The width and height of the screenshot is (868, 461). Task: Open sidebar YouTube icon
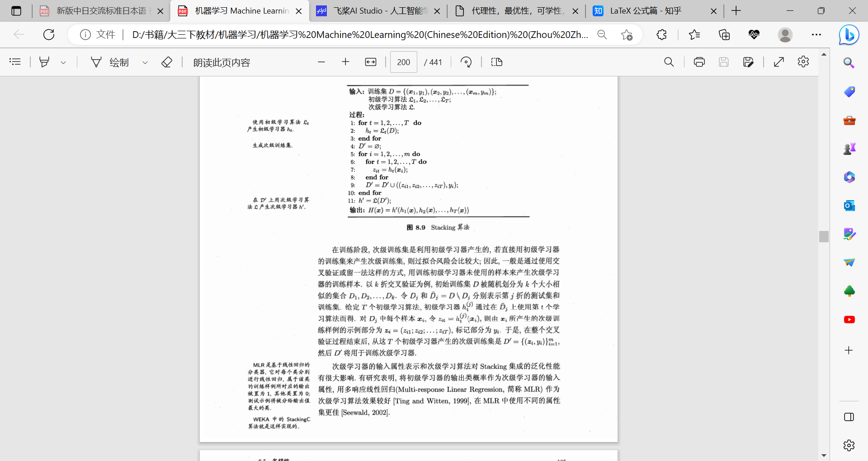point(849,320)
